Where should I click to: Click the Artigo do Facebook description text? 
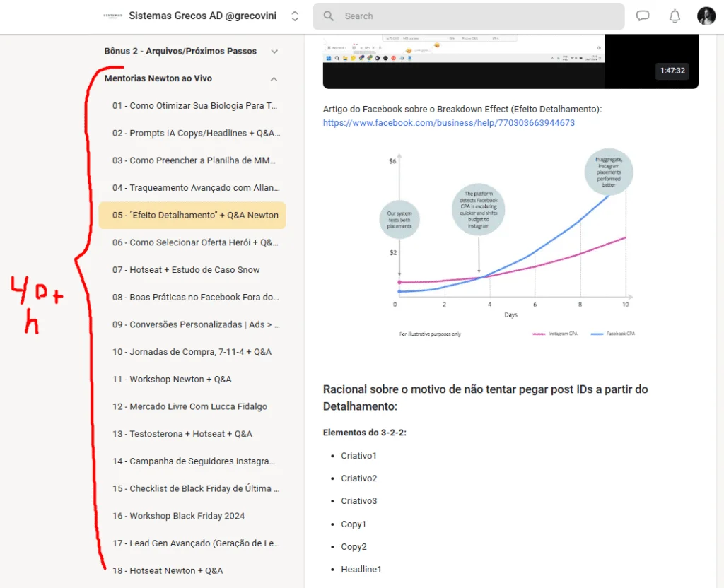pos(462,109)
